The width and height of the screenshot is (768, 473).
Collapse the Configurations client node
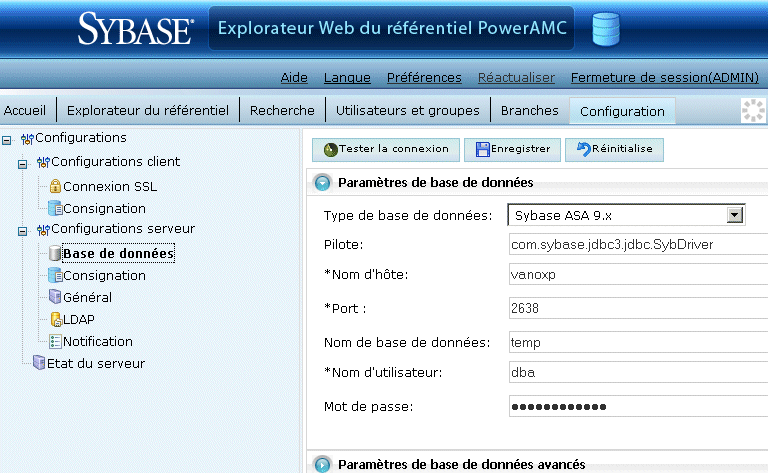[23, 164]
